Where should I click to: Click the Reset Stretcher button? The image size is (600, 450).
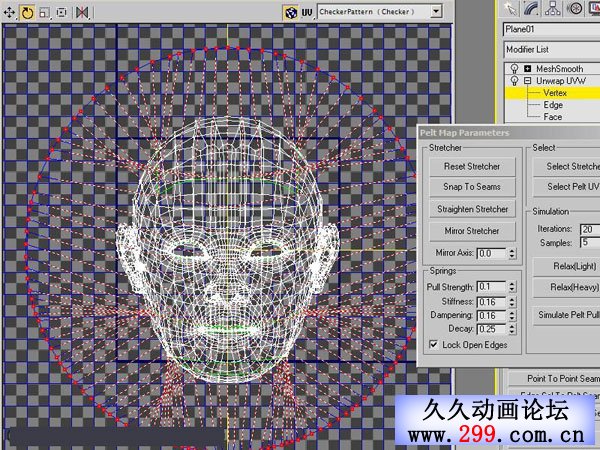(472, 166)
